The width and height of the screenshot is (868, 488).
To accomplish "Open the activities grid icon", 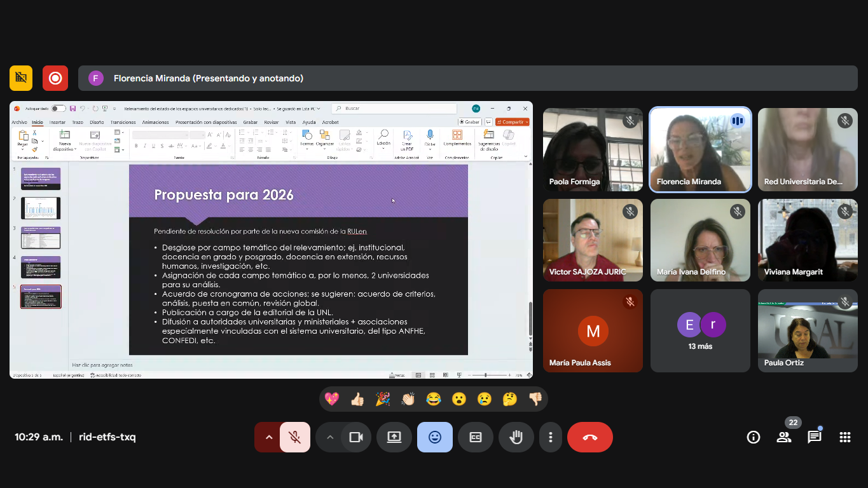I will [845, 437].
